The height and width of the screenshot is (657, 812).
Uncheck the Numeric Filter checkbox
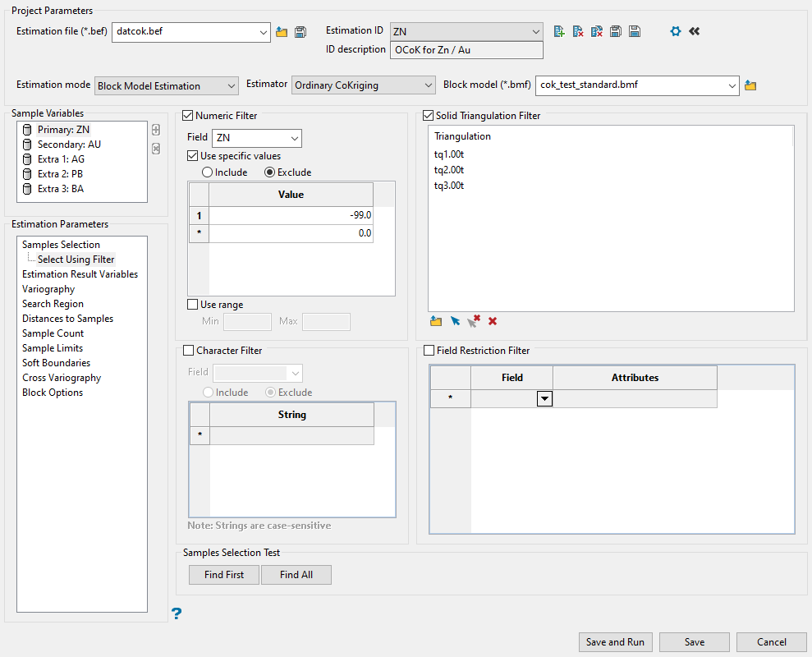188,116
